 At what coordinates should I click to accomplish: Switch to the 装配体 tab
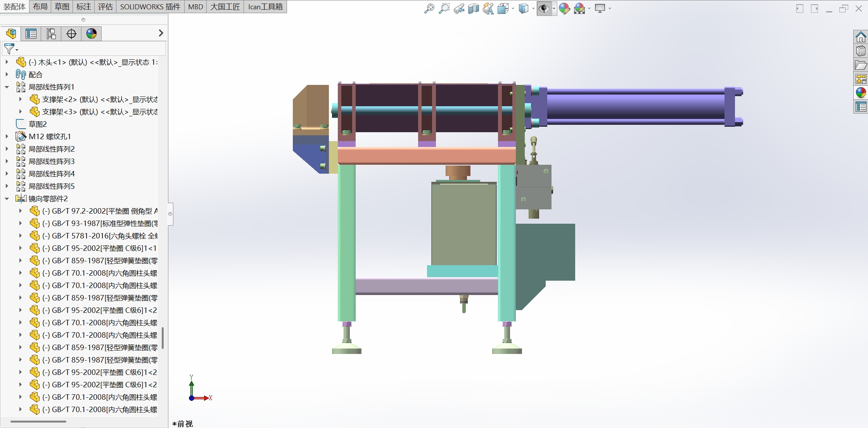tap(14, 7)
